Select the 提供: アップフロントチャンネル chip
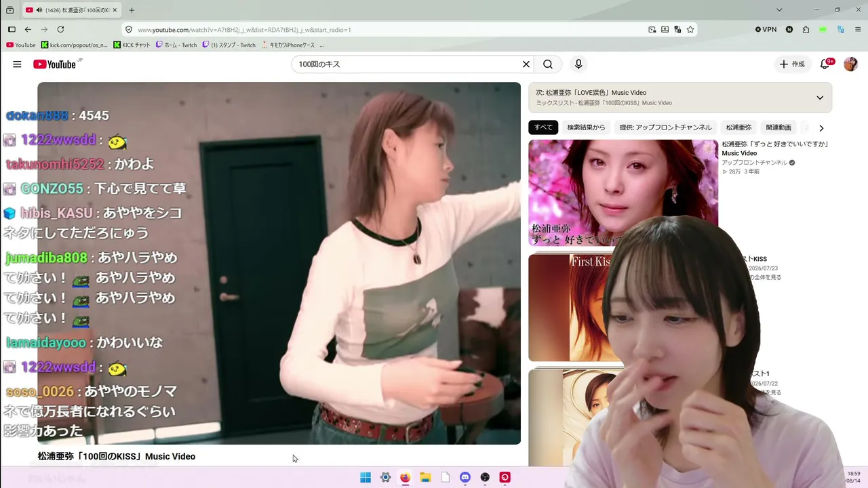868x488 pixels. pos(665,127)
